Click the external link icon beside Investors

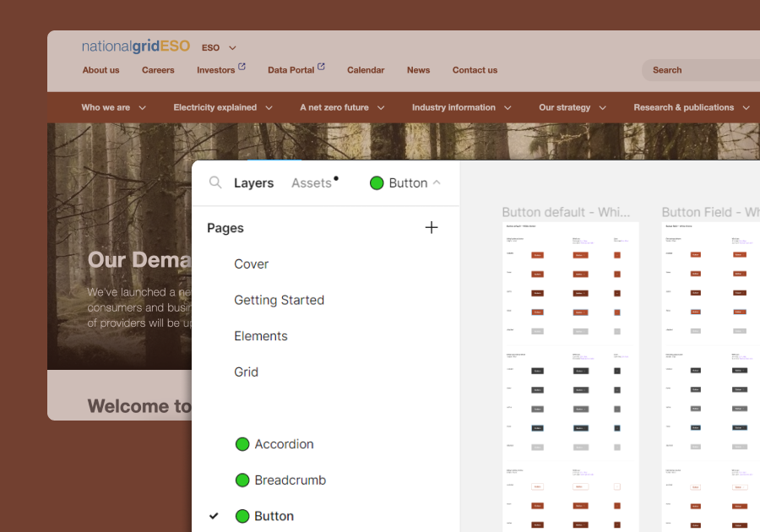[242, 67]
